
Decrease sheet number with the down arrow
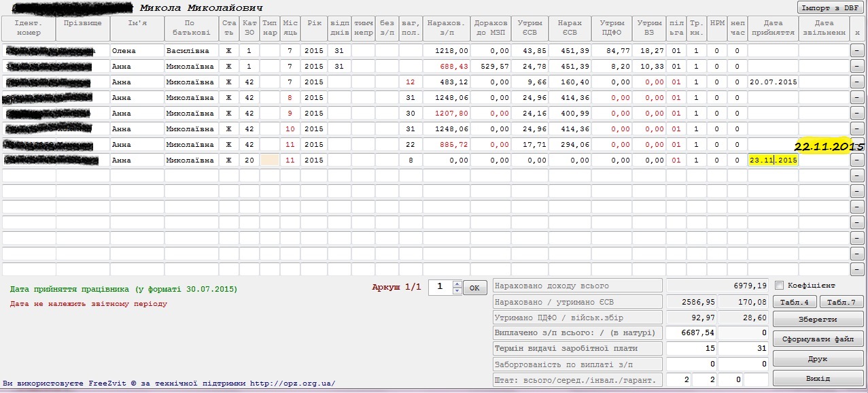point(457,291)
